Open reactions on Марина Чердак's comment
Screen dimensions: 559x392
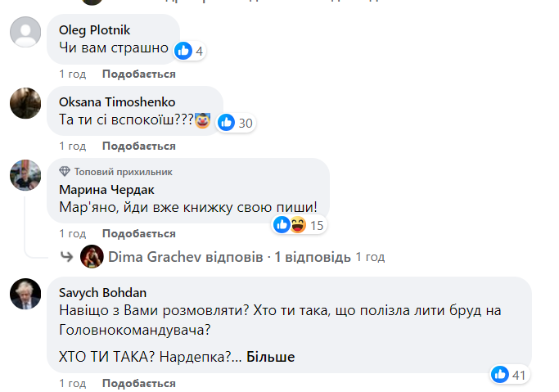tap(299, 225)
